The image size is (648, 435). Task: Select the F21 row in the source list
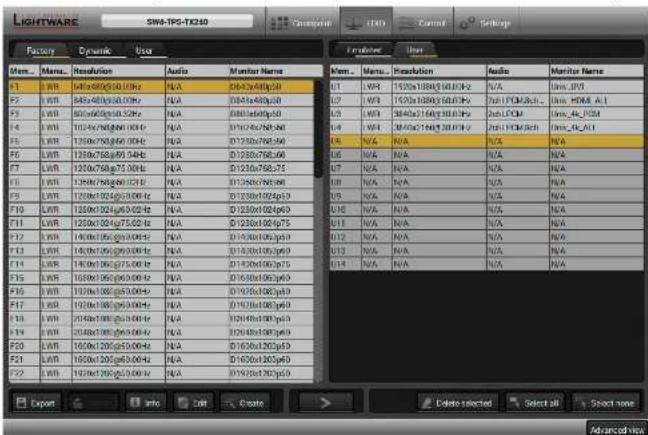pyautogui.click(x=161, y=359)
